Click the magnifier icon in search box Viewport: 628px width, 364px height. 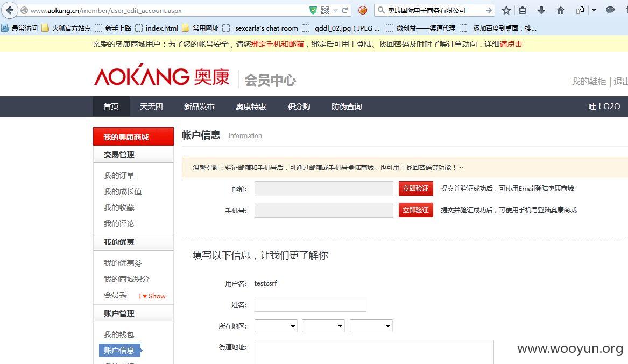coord(382,10)
